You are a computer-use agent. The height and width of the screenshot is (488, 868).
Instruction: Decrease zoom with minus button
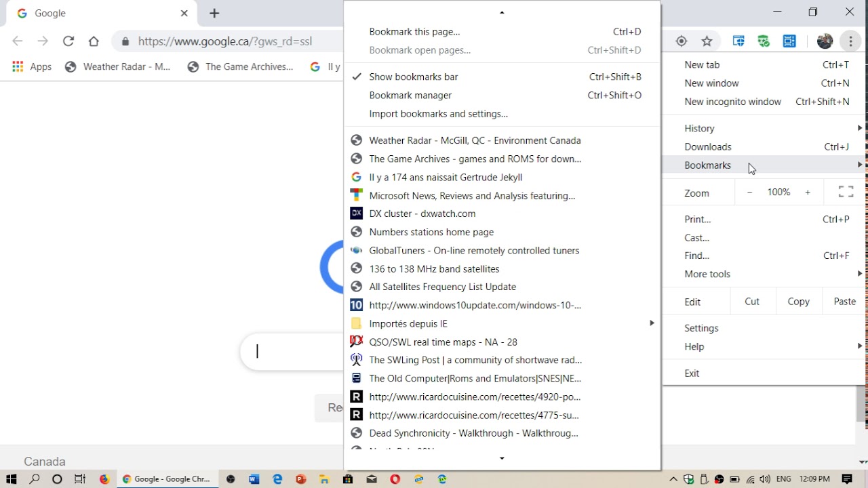click(x=749, y=192)
